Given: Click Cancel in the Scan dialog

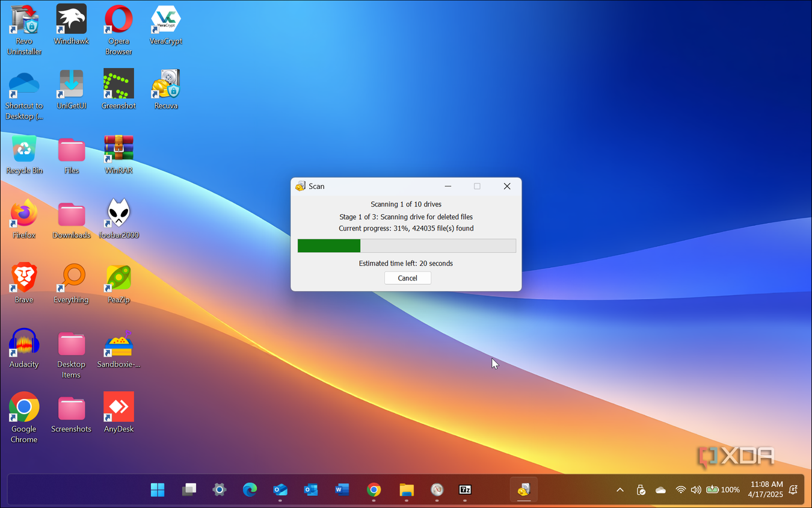Looking at the screenshot, I should point(407,278).
